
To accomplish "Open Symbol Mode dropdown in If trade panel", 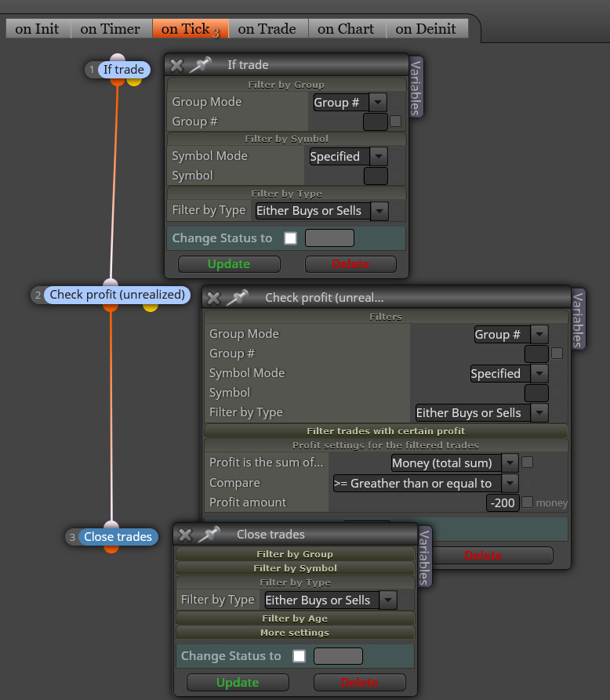I will pyautogui.click(x=348, y=156).
